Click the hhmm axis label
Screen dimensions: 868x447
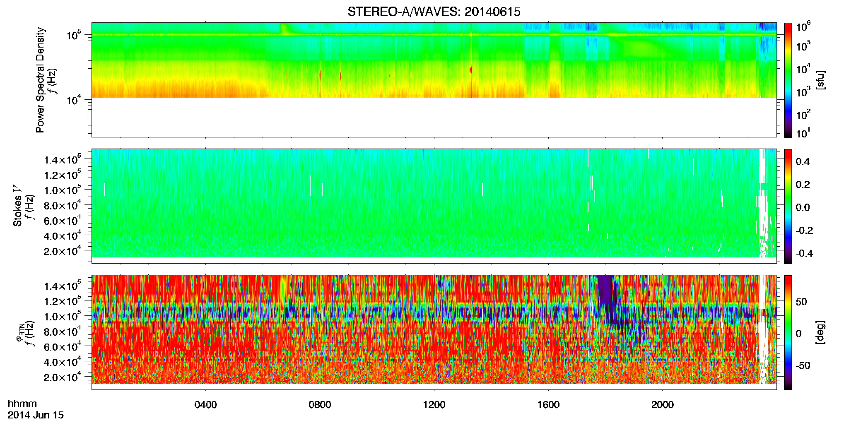pos(22,404)
